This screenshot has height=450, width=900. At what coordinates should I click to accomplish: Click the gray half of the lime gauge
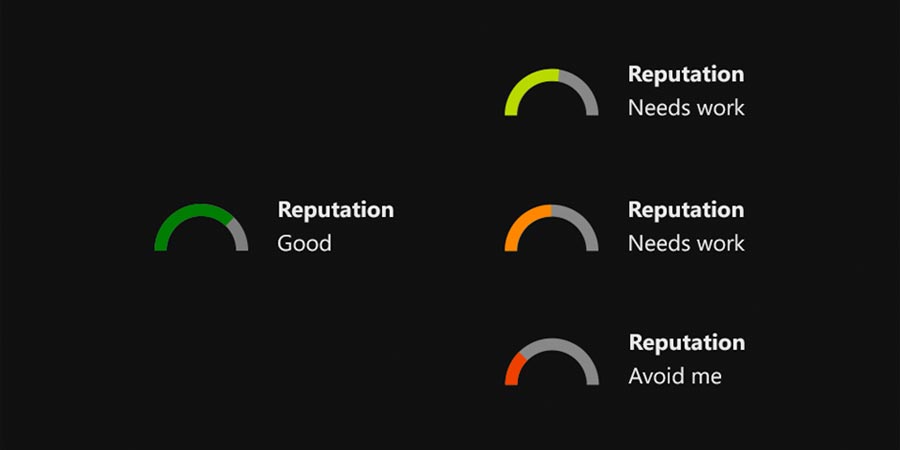pos(584,89)
